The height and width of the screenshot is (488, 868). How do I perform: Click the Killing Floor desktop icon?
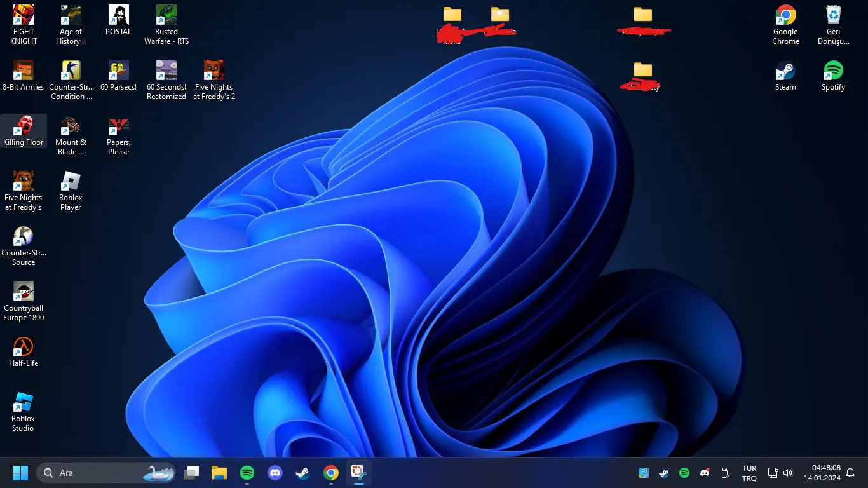(24, 131)
